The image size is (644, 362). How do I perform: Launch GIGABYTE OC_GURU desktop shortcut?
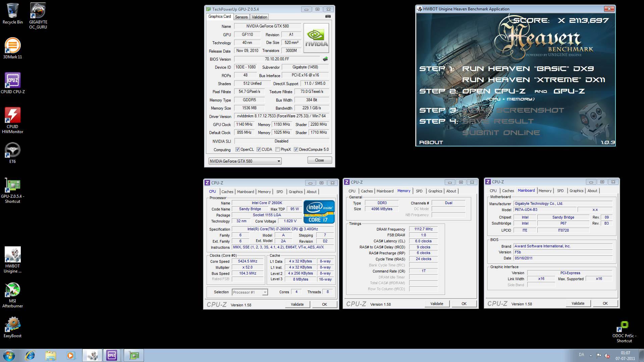coord(38,16)
